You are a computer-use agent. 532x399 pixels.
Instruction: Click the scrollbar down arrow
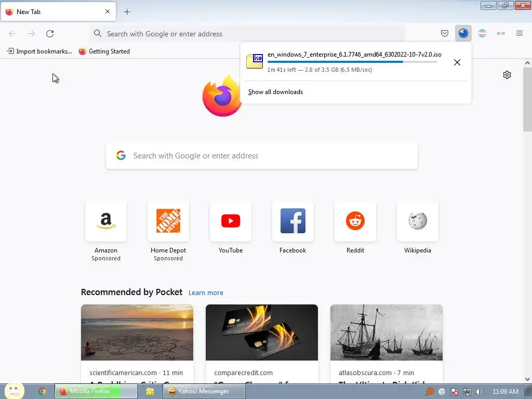527,379
